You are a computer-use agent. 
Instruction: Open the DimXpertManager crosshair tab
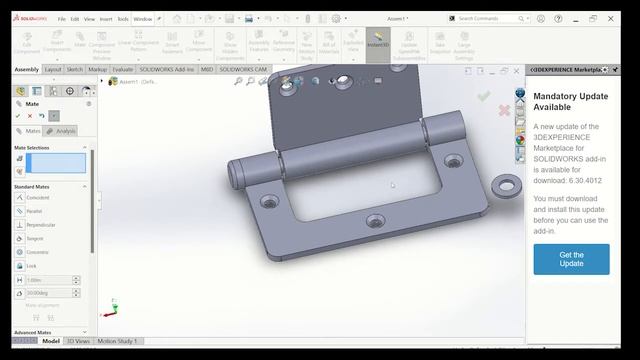(70, 91)
